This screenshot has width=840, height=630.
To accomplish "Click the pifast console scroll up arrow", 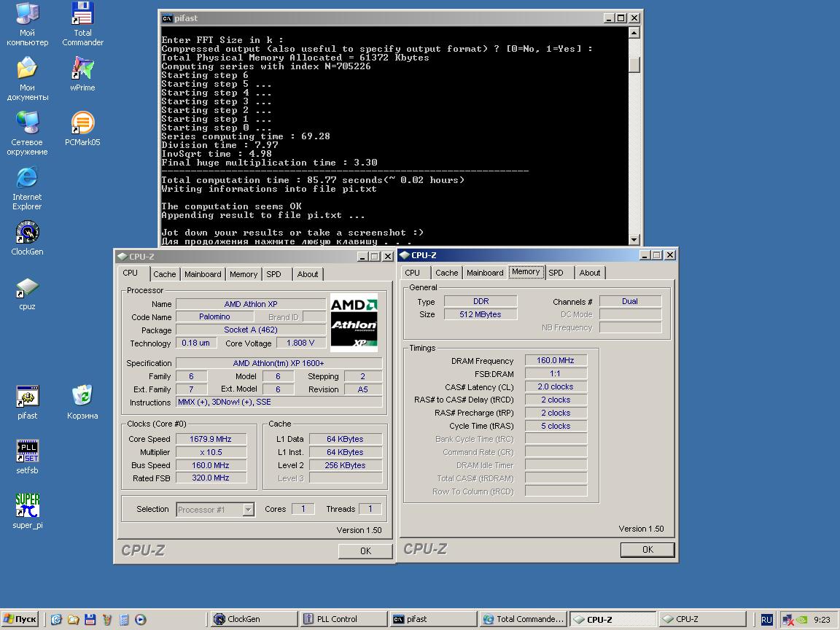I will 634,33.
